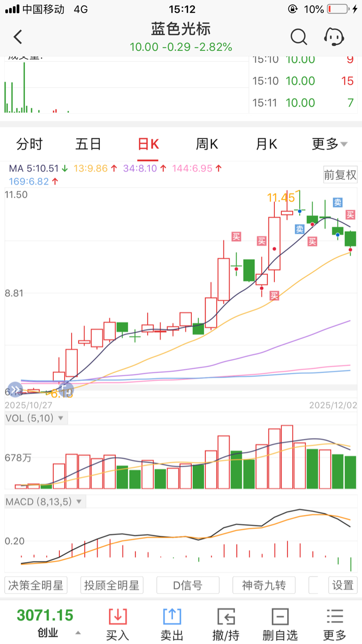Tap the 678万 volume axis label
Viewport: 362px width, 644px height.
18,457
